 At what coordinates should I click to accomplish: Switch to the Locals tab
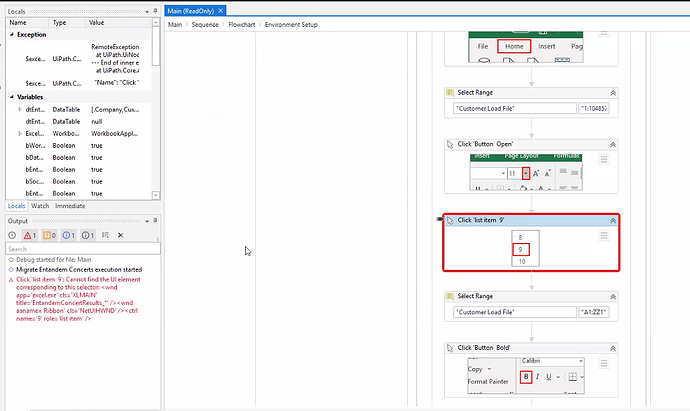click(16, 206)
